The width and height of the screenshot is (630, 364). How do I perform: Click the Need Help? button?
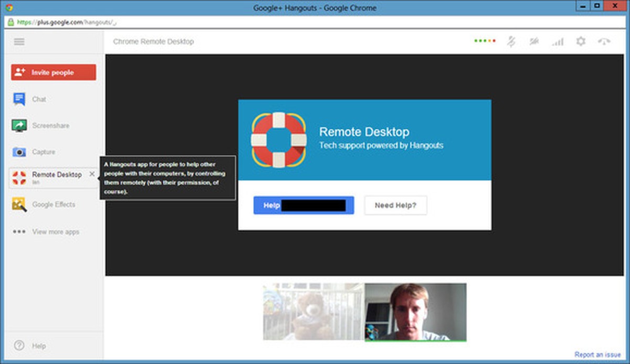(395, 205)
